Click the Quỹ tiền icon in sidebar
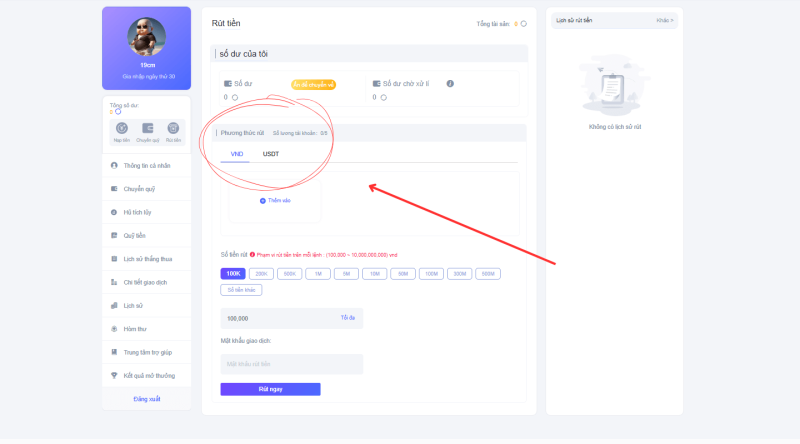Viewport: 800px width, 444px height. (114, 235)
